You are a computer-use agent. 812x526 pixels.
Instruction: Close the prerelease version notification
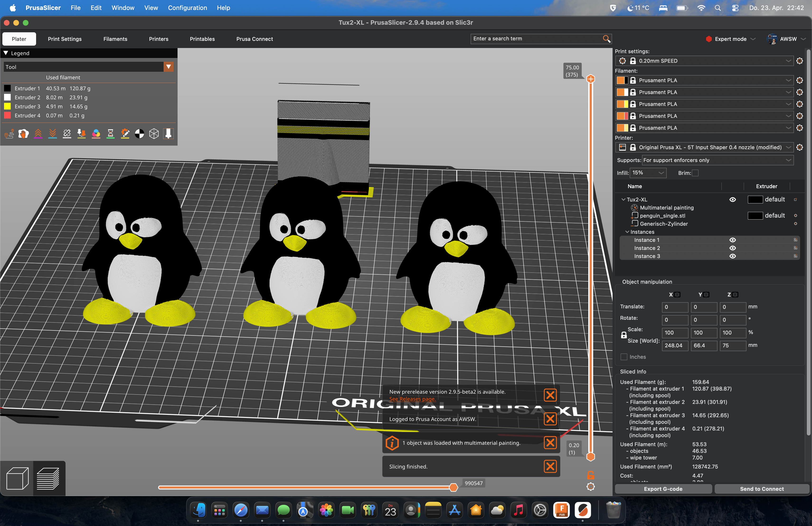click(550, 395)
